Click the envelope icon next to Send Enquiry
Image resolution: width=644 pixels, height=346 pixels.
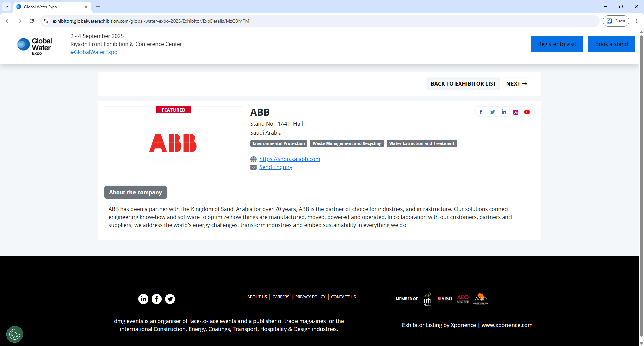[253, 167]
